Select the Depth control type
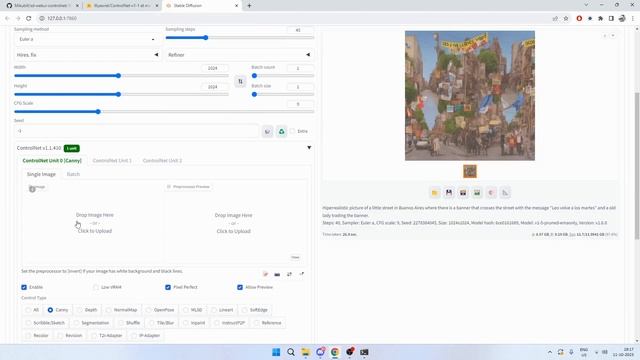This screenshot has width=640, height=360. (87, 310)
